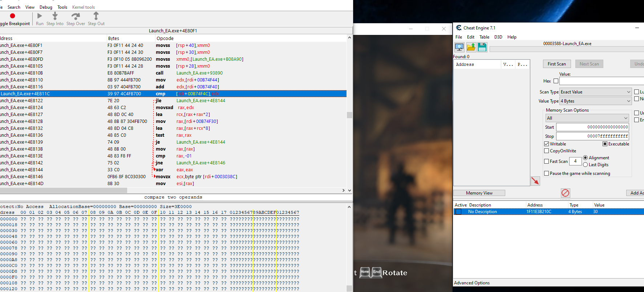
Task: Open the Scan Type Exact Value dropdown
Action: pos(596,92)
